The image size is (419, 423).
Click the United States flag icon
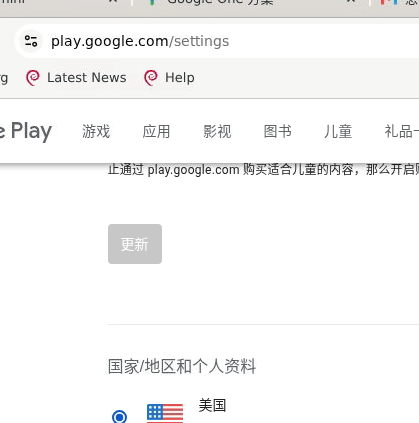(165, 413)
